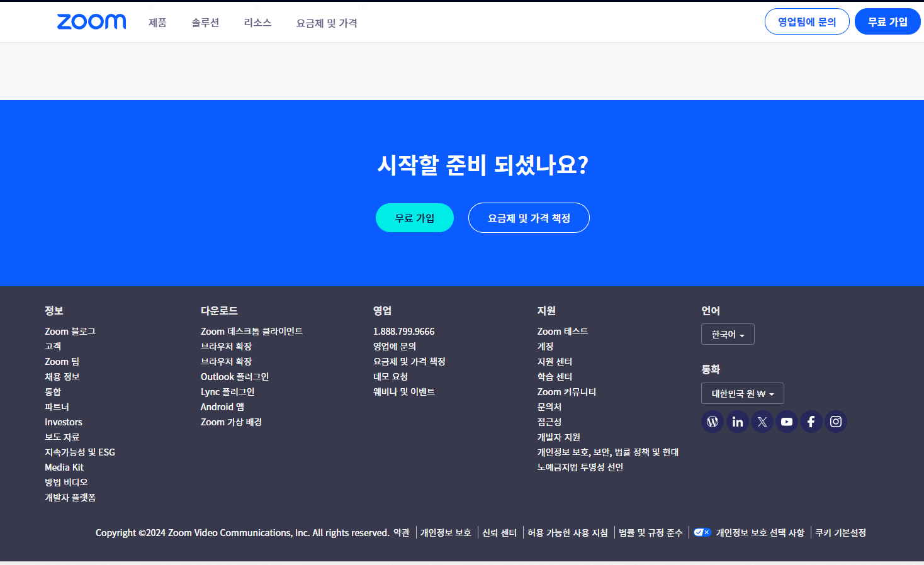Image resolution: width=924 pixels, height=565 pixels.
Task: Open the 개인정보 보호 선택 사항 link
Action: tap(760, 532)
